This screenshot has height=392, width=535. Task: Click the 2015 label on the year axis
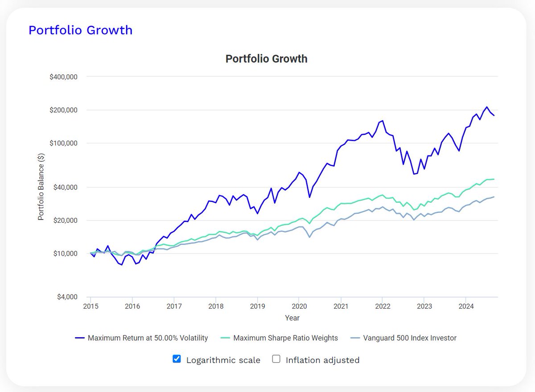tap(91, 306)
